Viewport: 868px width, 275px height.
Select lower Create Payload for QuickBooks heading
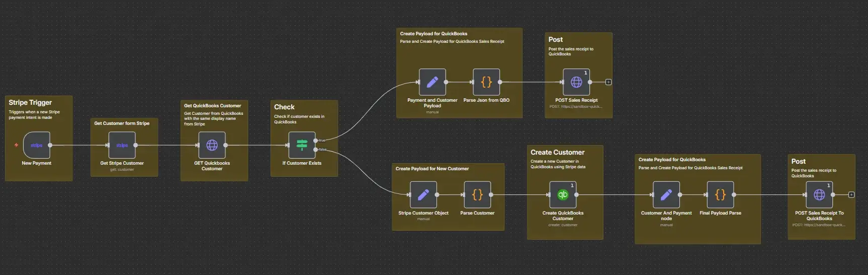(x=672, y=160)
